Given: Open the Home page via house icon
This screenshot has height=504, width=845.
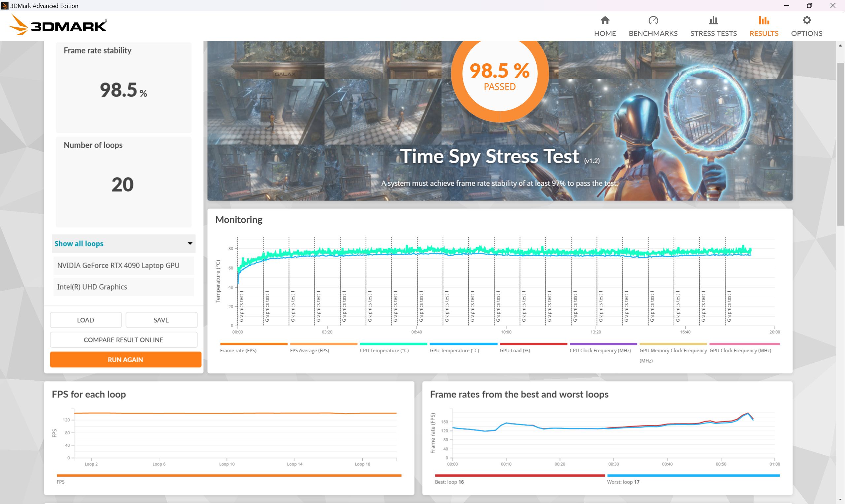Looking at the screenshot, I should tap(605, 20).
